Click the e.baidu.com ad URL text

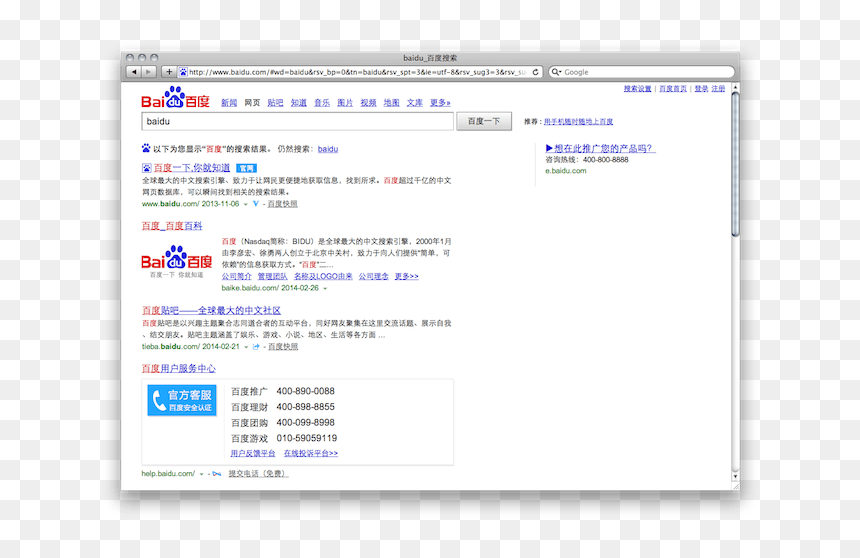click(x=565, y=171)
